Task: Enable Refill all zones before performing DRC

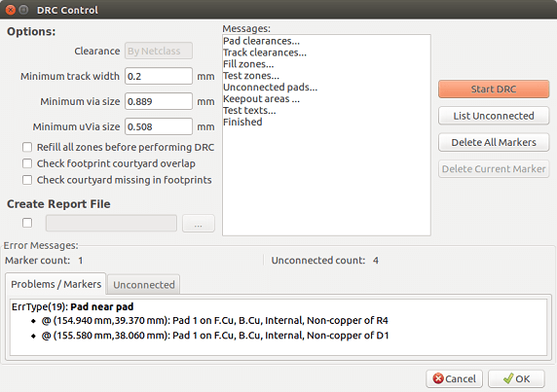Action: (27, 147)
